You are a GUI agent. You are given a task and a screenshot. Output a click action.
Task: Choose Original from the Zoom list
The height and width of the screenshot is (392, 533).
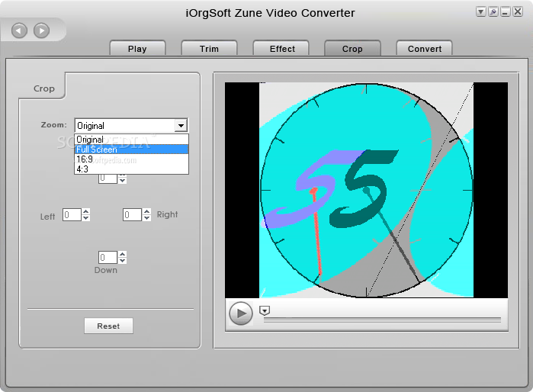(131, 140)
